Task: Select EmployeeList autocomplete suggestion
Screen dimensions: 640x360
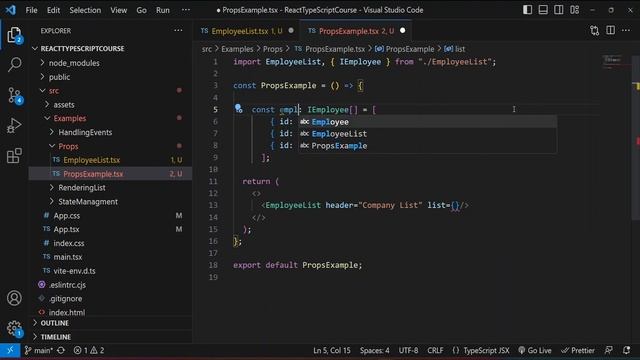Action: pos(427,133)
